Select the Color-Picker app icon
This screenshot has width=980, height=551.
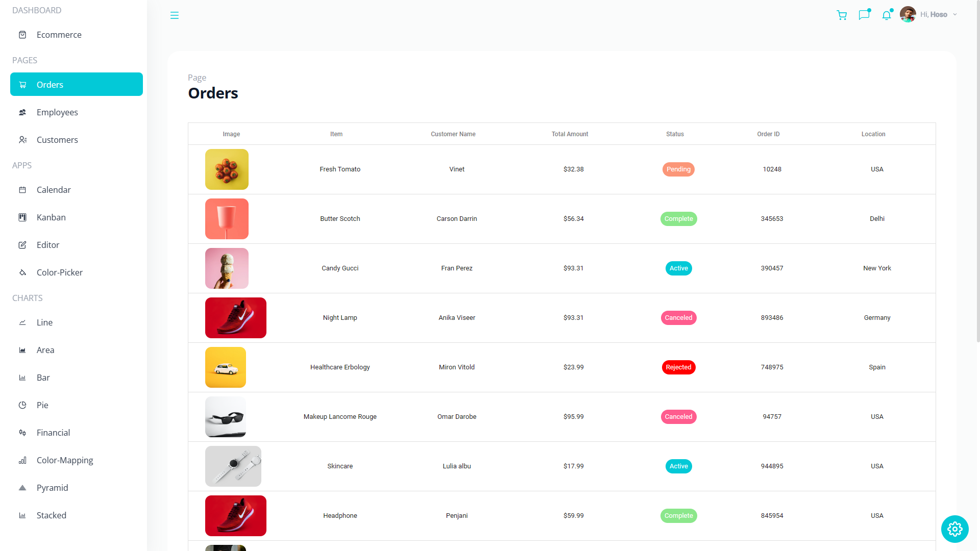22,272
